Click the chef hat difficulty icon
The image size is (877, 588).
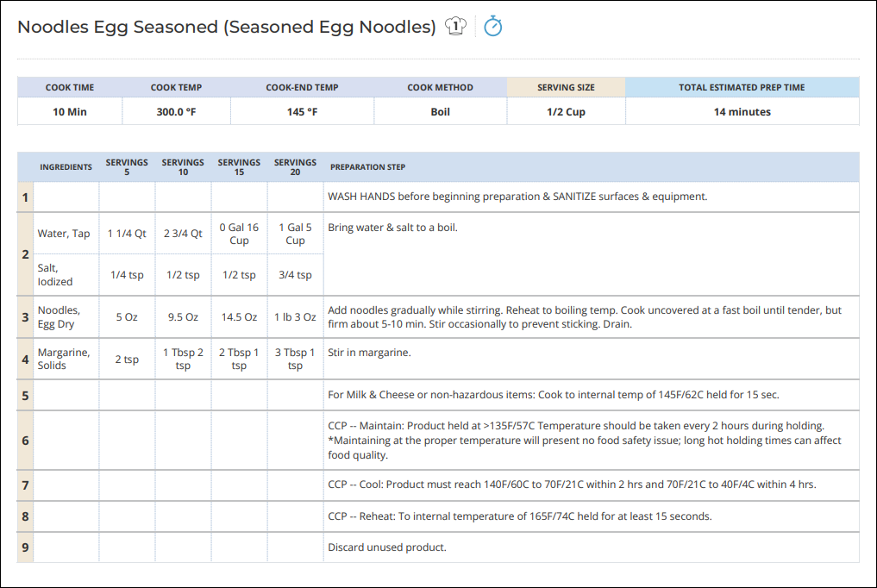(x=456, y=26)
